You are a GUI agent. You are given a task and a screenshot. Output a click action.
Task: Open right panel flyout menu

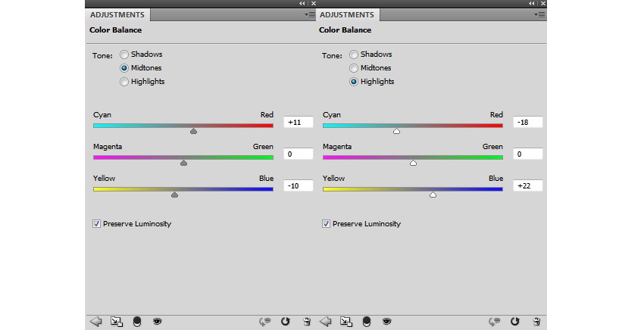point(539,15)
